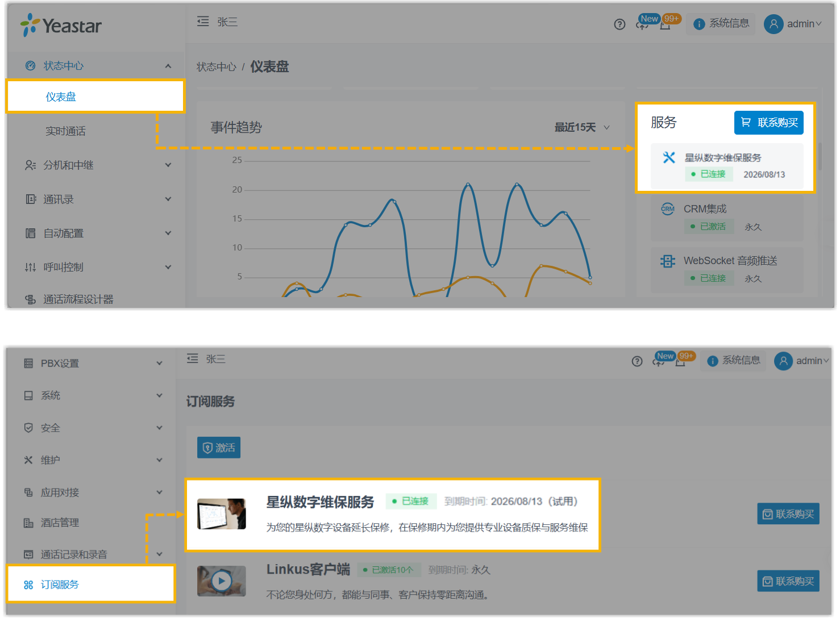Click the Linkus客户端 title
This screenshot has width=840, height=622.
308,569
